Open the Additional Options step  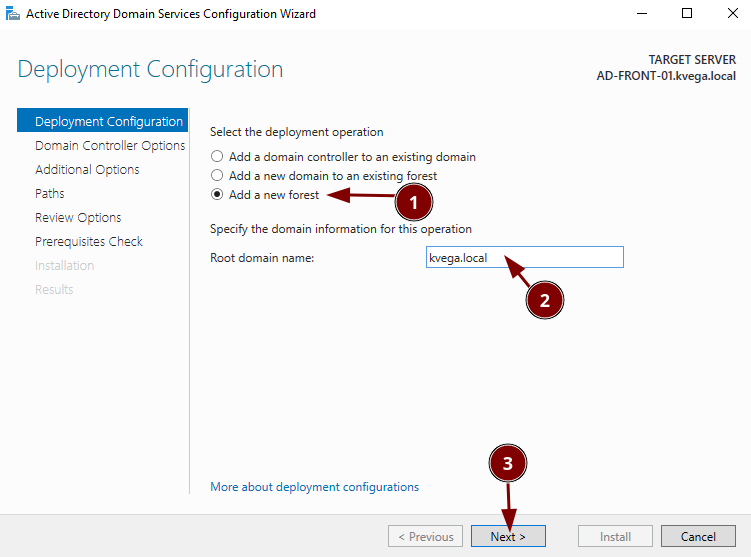point(87,170)
